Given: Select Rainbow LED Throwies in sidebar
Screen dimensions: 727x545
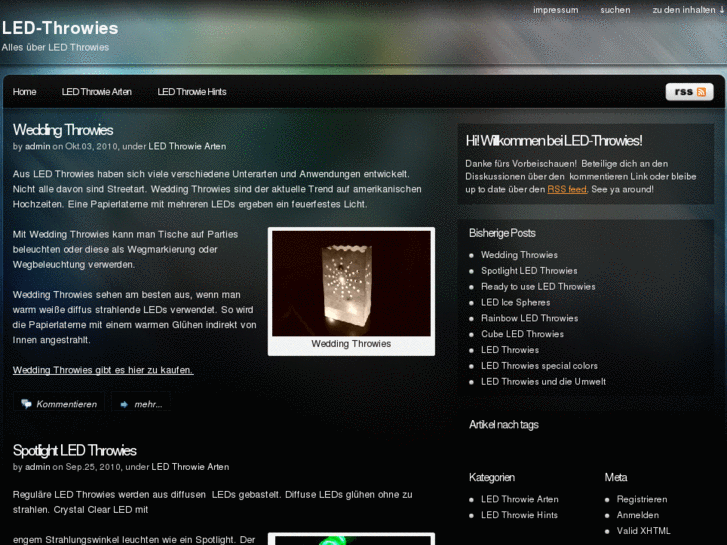Looking at the screenshot, I should click(x=529, y=318).
